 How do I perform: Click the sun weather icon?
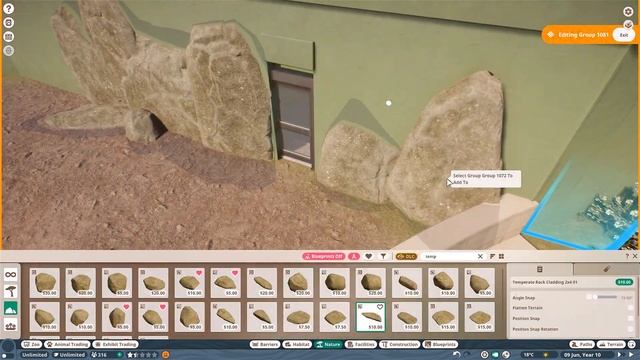(x=546, y=355)
